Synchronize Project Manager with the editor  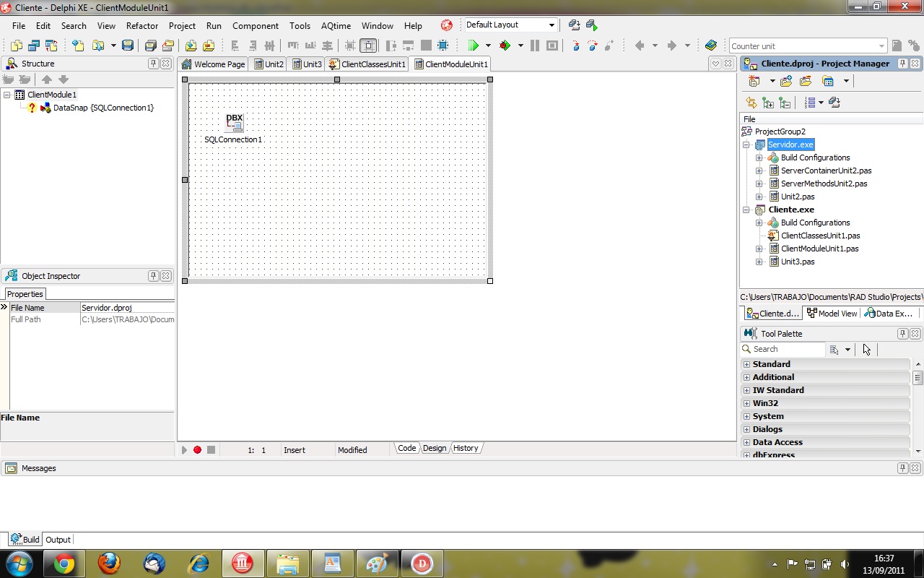click(751, 102)
